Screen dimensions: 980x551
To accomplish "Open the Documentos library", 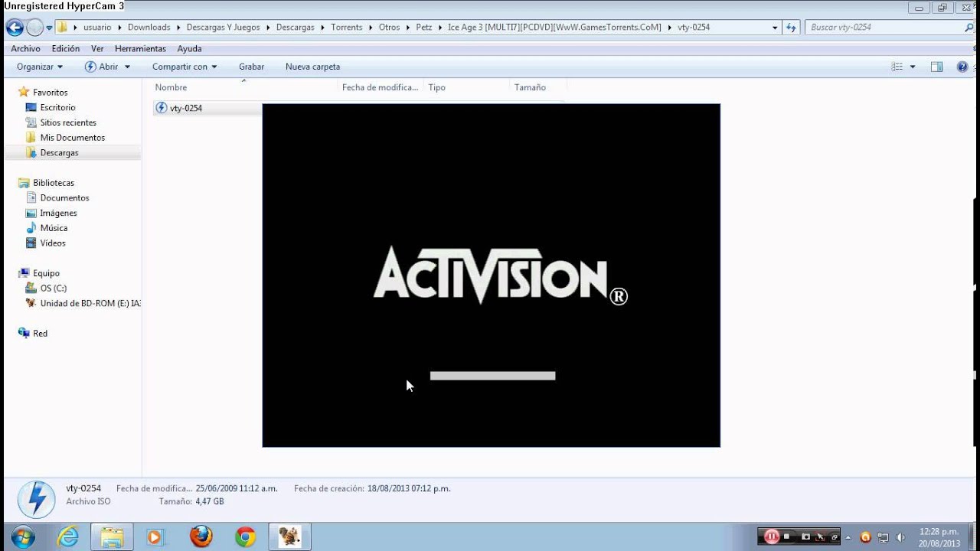I will click(x=64, y=197).
